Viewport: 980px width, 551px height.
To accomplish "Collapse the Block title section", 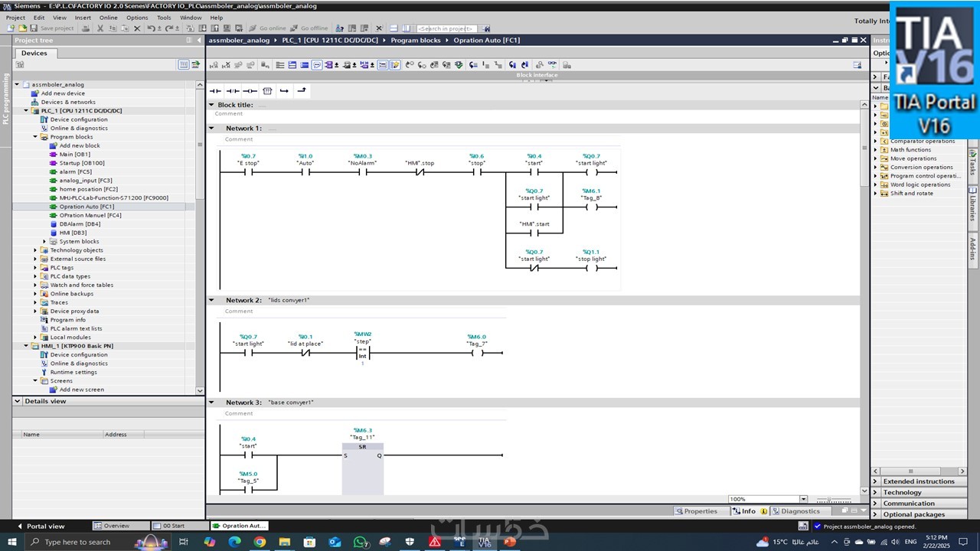I will pos(212,105).
